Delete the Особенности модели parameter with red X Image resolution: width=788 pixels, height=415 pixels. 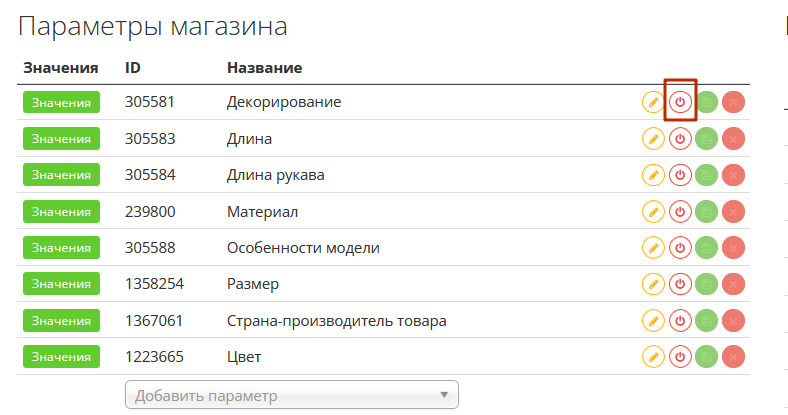(x=734, y=248)
